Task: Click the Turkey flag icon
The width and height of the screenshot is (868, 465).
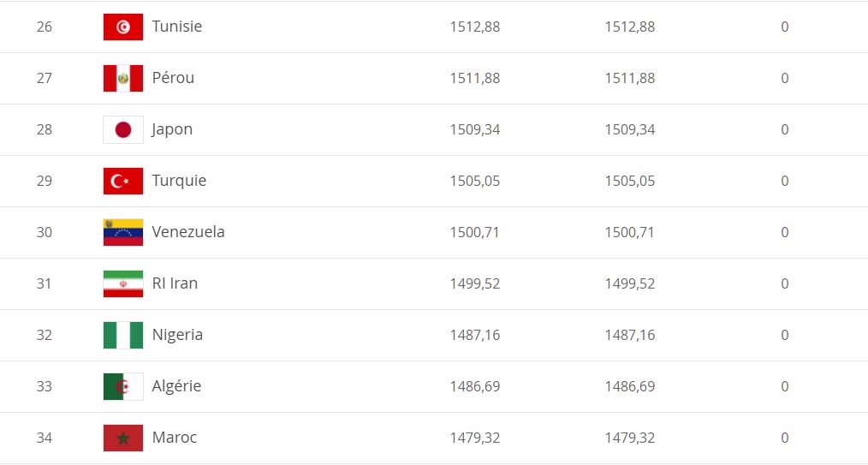Action: (x=123, y=181)
